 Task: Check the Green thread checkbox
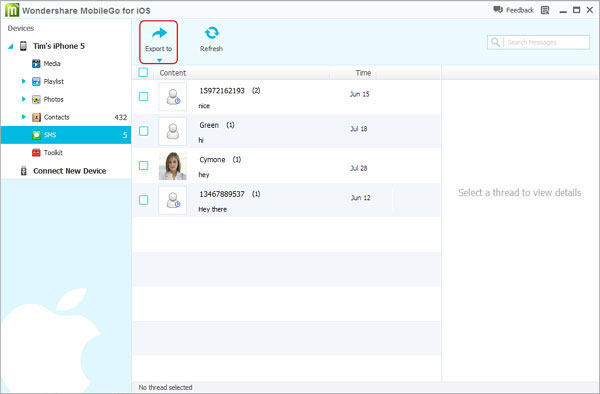[x=143, y=131]
